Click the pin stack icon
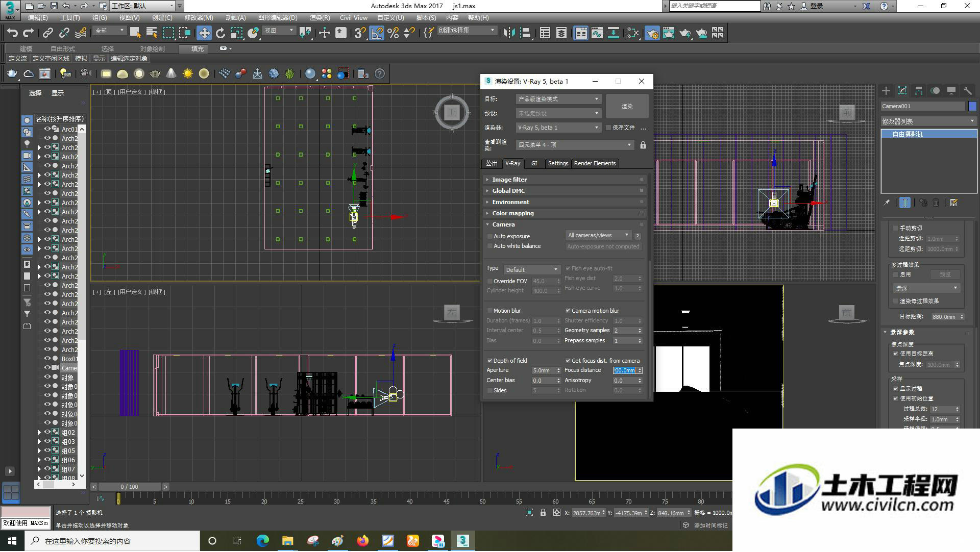This screenshot has height=552, width=980. 887,203
